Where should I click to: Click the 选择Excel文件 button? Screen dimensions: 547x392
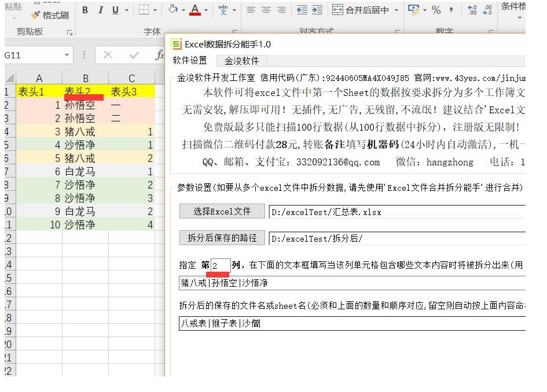[x=222, y=212]
